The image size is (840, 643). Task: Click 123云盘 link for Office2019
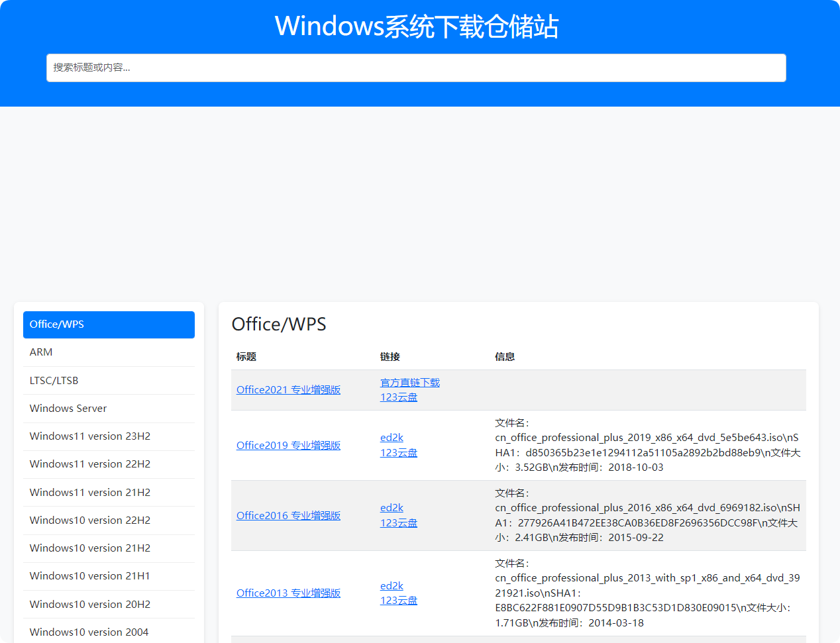(399, 453)
